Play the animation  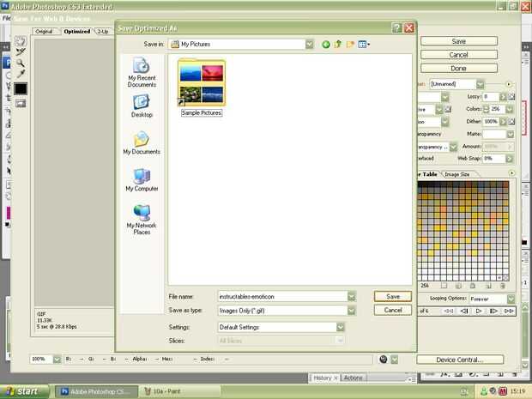click(x=479, y=311)
